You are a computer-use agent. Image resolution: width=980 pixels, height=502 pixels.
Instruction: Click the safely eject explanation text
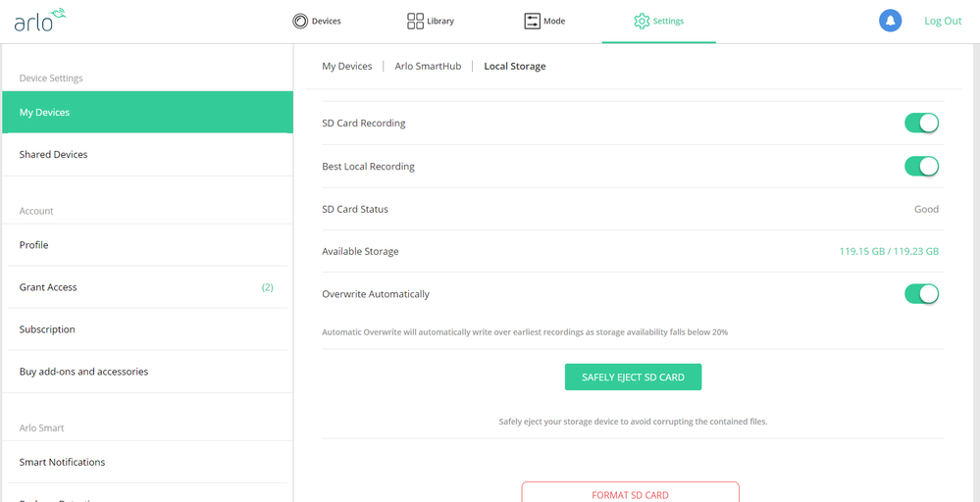pyautogui.click(x=633, y=422)
